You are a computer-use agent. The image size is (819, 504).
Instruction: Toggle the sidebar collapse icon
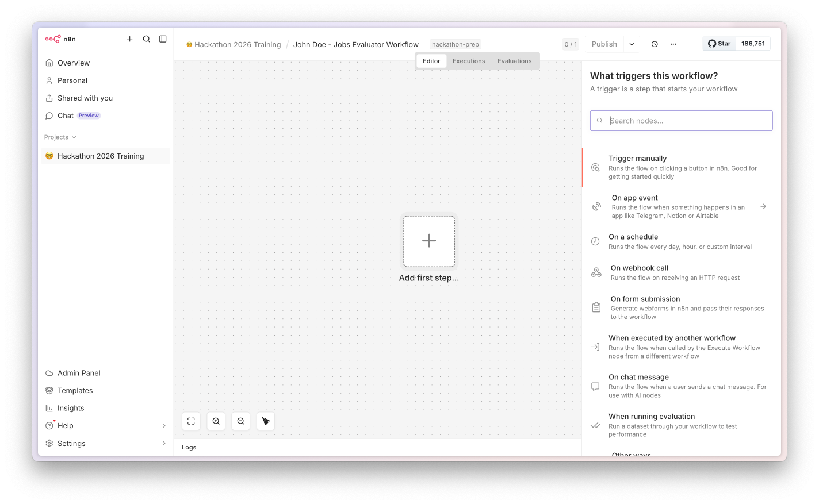[163, 39]
